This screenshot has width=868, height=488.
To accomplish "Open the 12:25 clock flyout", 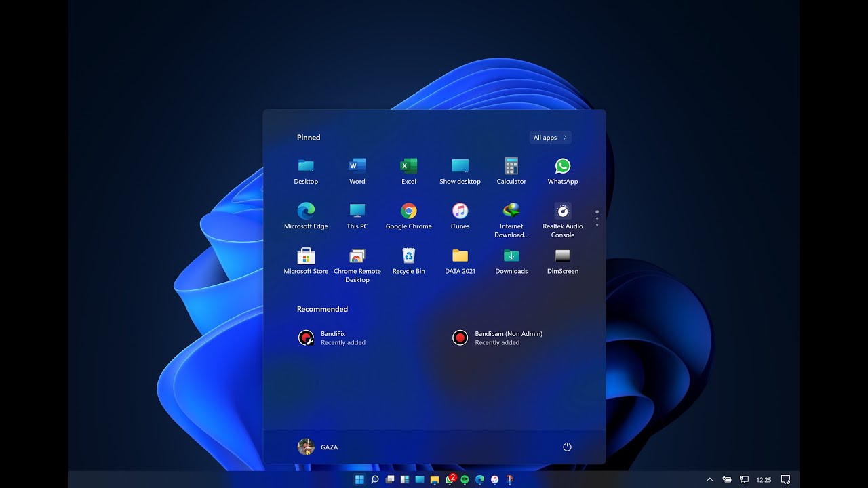I will (x=764, y=479).
